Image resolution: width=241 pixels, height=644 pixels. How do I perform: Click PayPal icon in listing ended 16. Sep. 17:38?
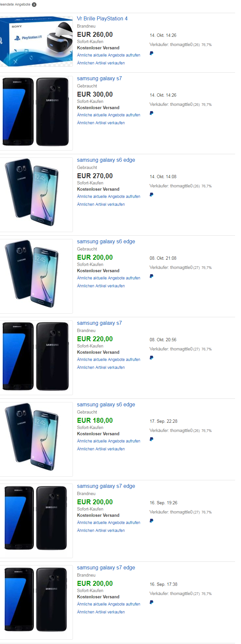click(151, 602)
